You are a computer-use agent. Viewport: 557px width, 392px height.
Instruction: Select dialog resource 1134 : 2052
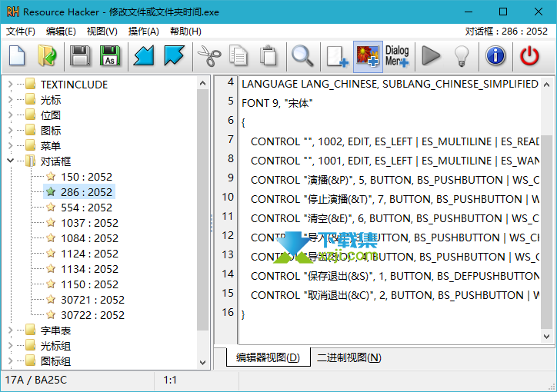coord(89,269)
